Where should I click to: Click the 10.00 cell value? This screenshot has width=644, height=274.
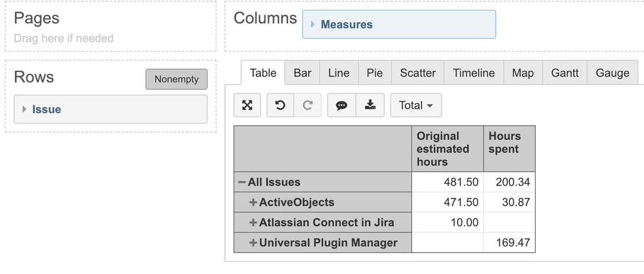click(464, 222)
